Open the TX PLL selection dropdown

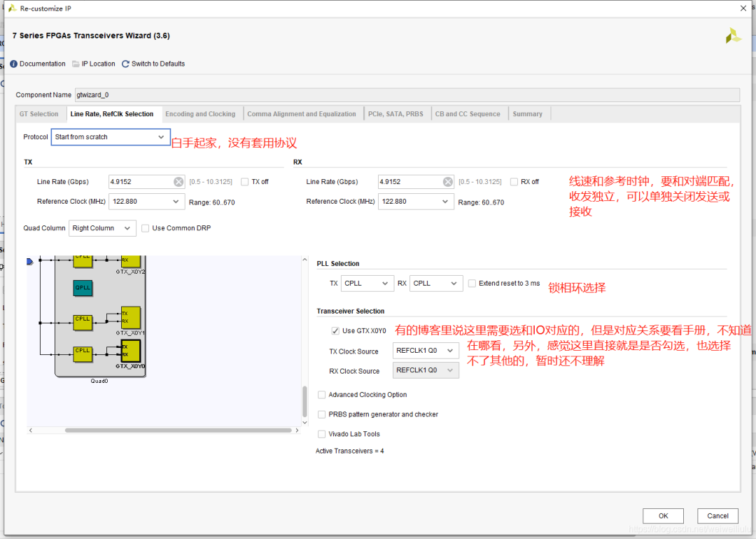pyautogui.click(x=366, y=283)
